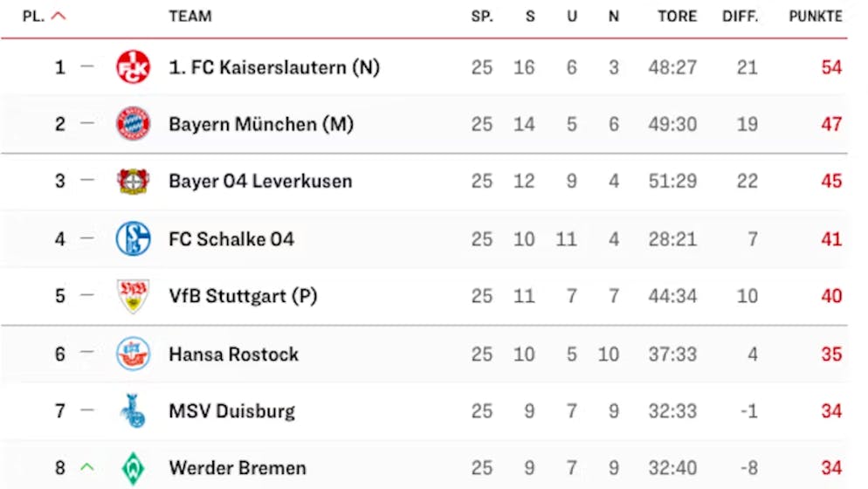868x489 pixels.
Task: Click the Bayern München club logo
Action: point(134,124)
